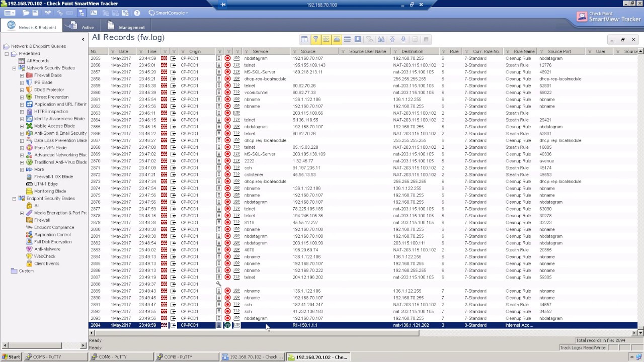Expand the HTTPS Inspection node
Image resolution: width=644 pixels, height=362 pixels.
click(22, 112)
